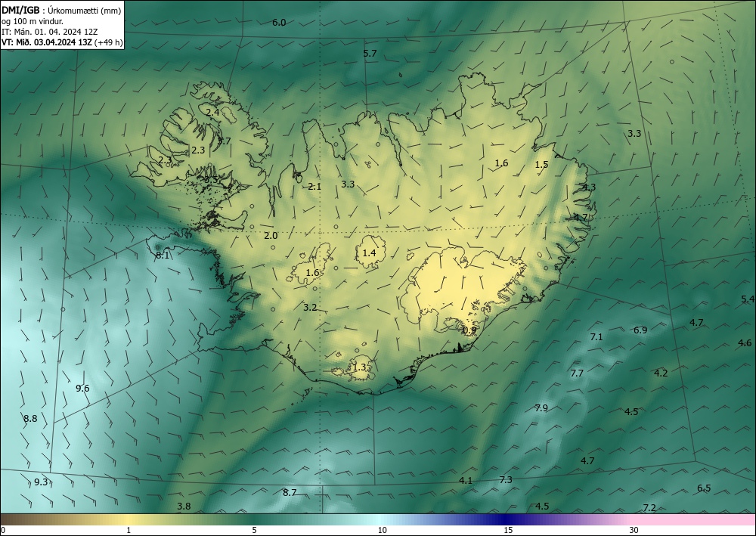Viewport: 756px width, 536px height.
Task: Click the 0.9 value label
Action: coord(469,330)
